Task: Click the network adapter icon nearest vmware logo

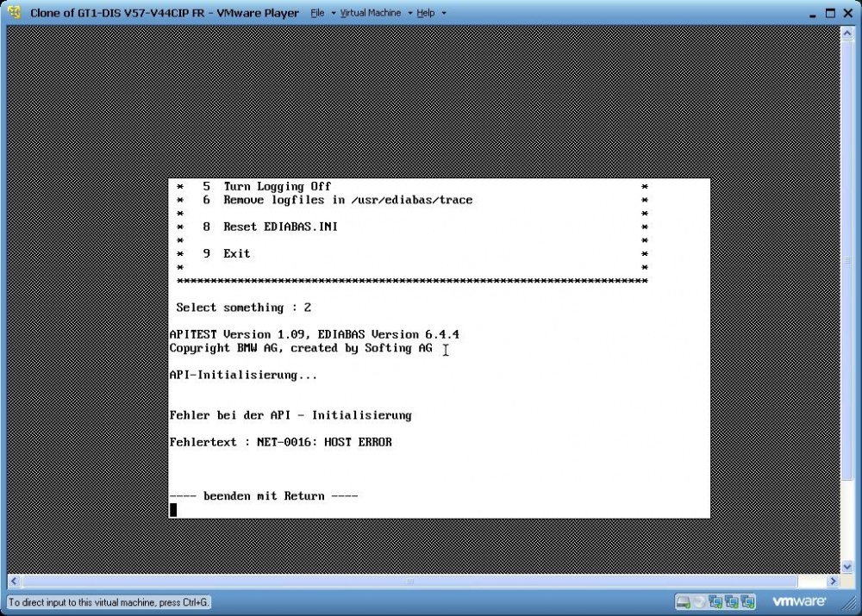Action: (x=747, y=602)
